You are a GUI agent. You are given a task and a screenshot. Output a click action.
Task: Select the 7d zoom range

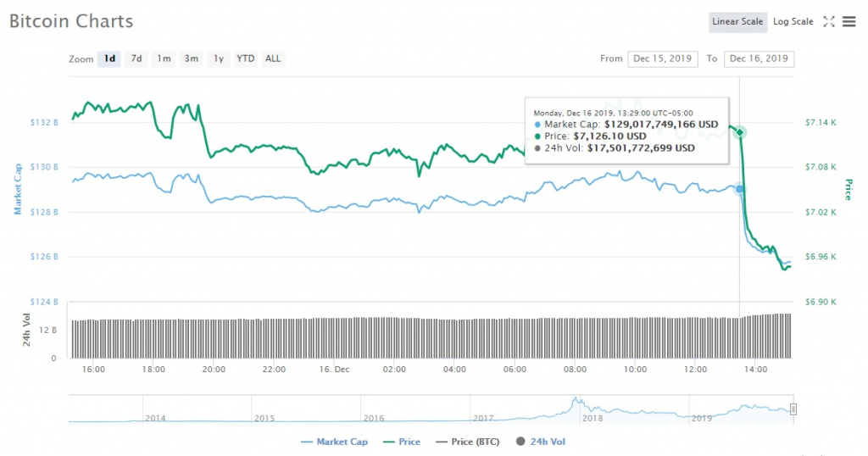point(136,58)
